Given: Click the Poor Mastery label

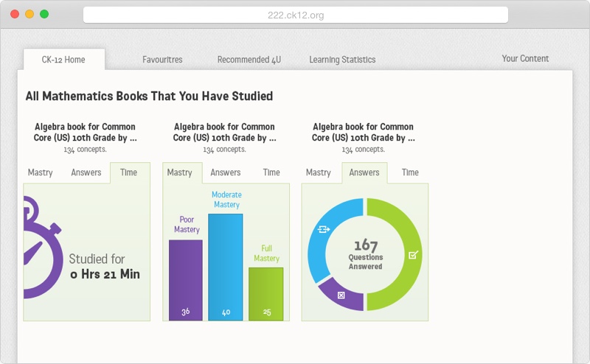Looking at the screenshot, I should [187, 224].
